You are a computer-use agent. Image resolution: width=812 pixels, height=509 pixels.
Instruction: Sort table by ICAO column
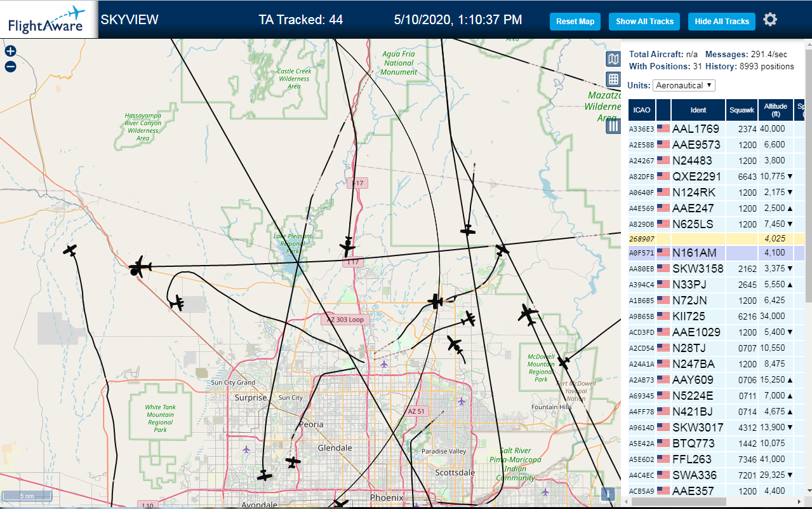pyautogui.click(x=642, y=110)
